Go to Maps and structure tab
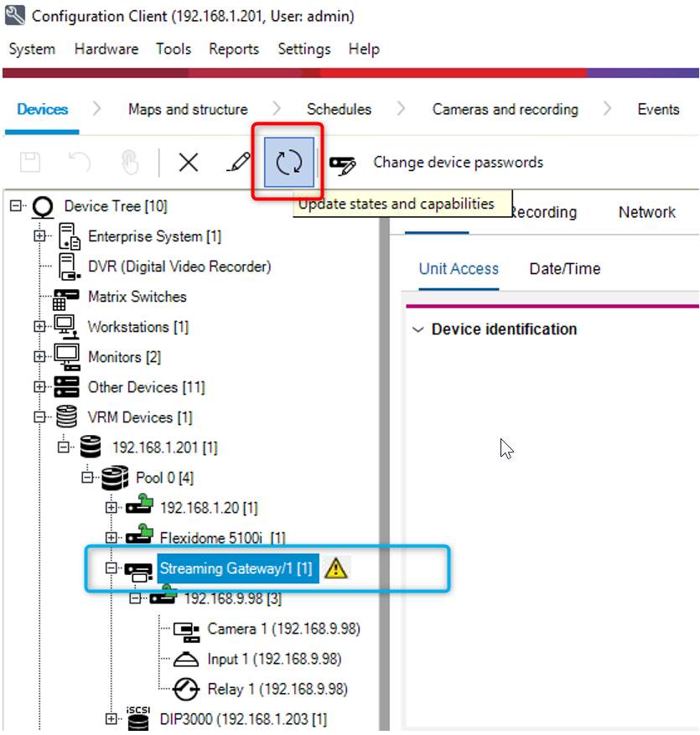The width and height of the screenshot is (700, 735). [x=188, y=110]
